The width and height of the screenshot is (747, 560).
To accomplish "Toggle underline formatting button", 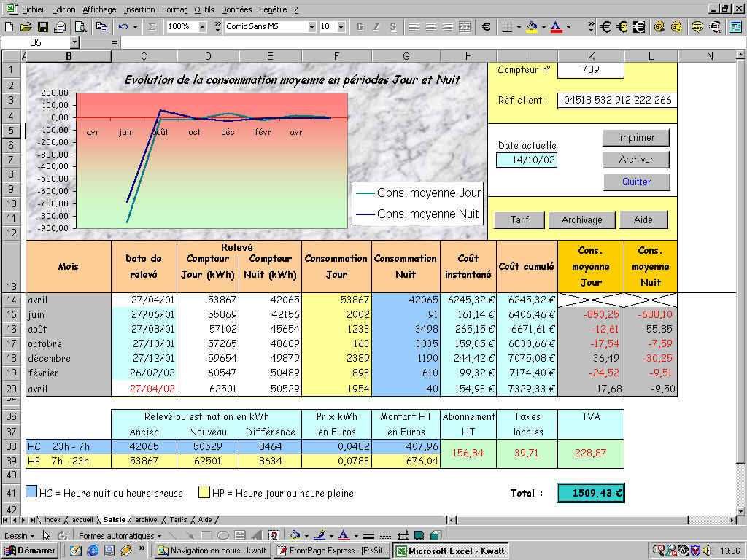I will click(393, 27).
